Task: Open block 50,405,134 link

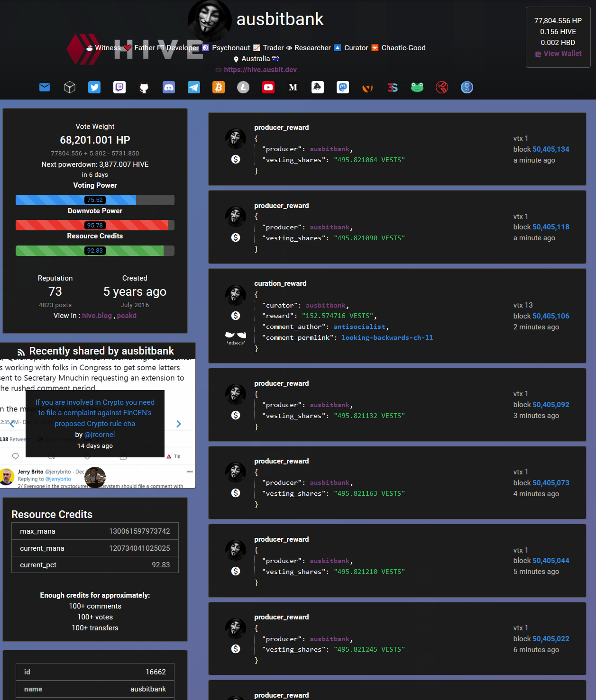Action: pyautogui.click(x=551, y=149)
